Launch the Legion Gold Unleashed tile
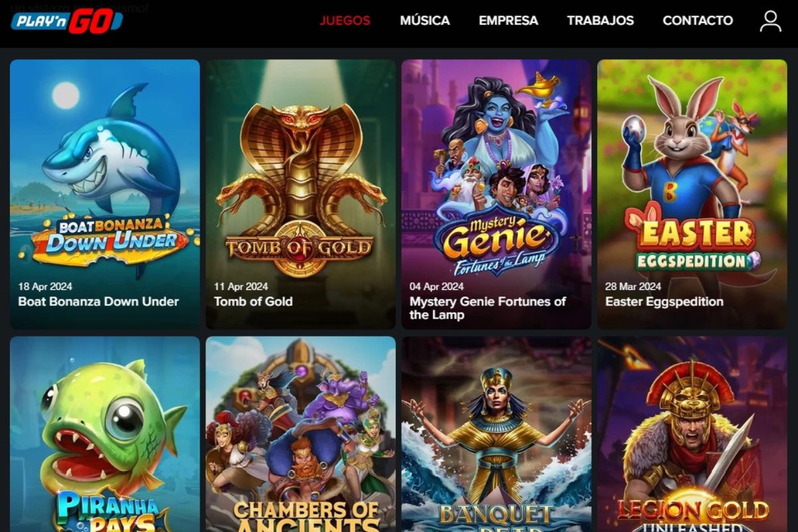 692,434
